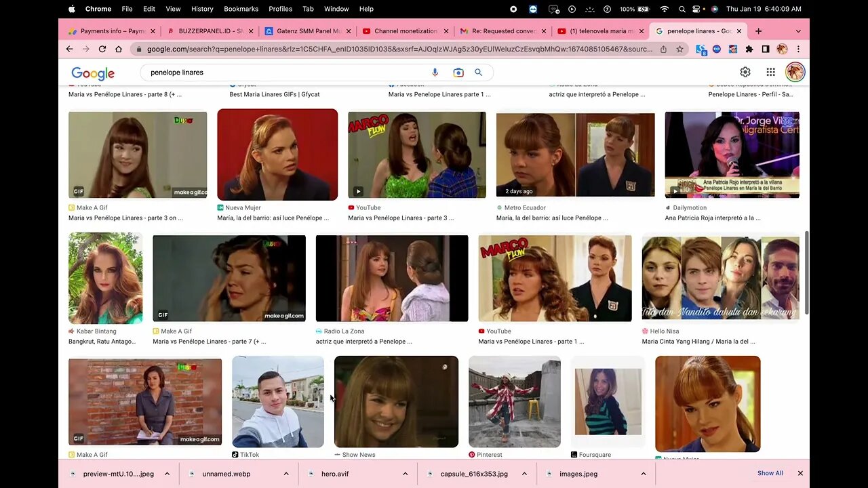This screenshot has width=868, height=488.
Task: Close the downloads bar
Action: [800, 473]
